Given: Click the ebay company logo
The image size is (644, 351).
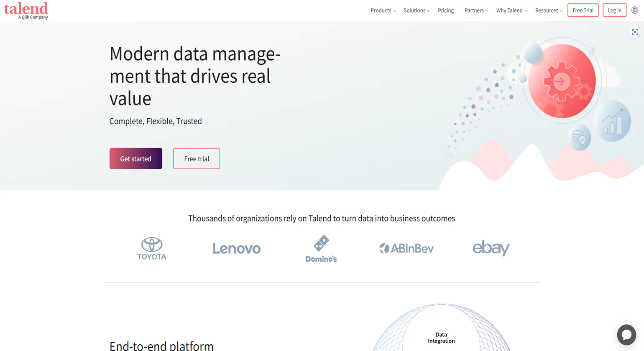Looking at the screenshot, I should tap(491, 248).
